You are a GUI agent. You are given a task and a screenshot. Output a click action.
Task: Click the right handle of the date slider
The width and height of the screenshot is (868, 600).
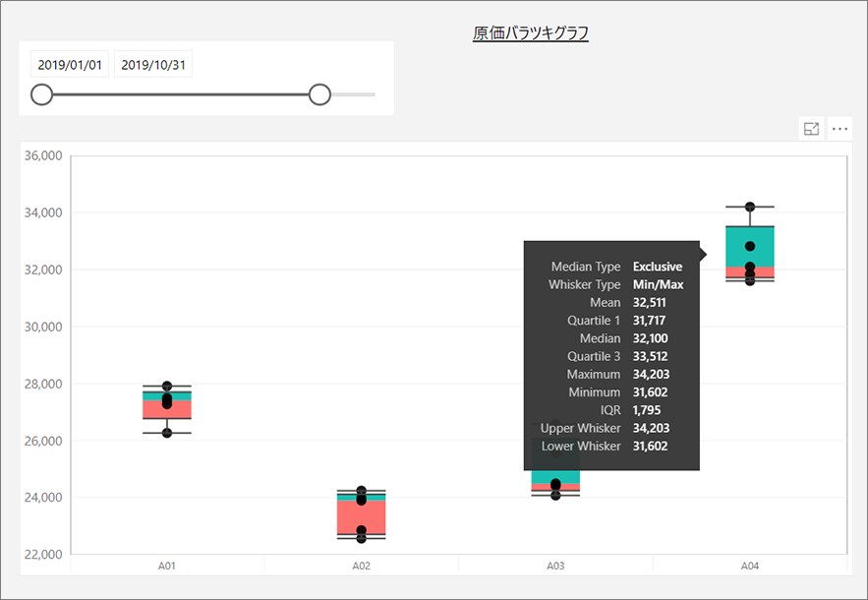pos(319,94)
